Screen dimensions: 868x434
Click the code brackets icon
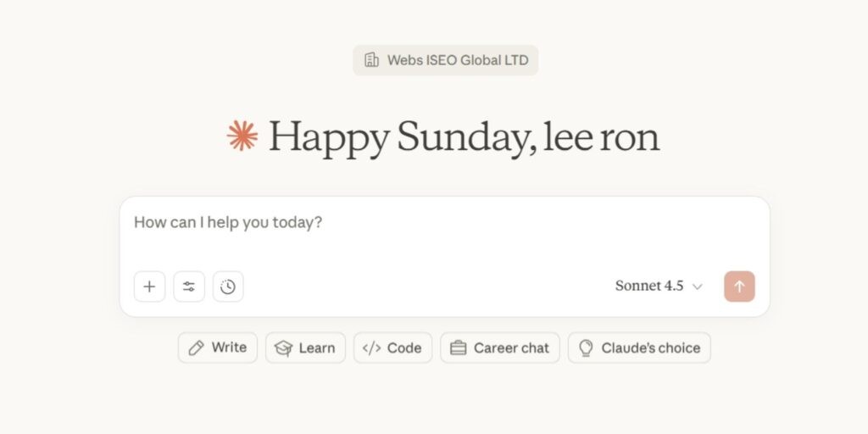tap(371, 348)
